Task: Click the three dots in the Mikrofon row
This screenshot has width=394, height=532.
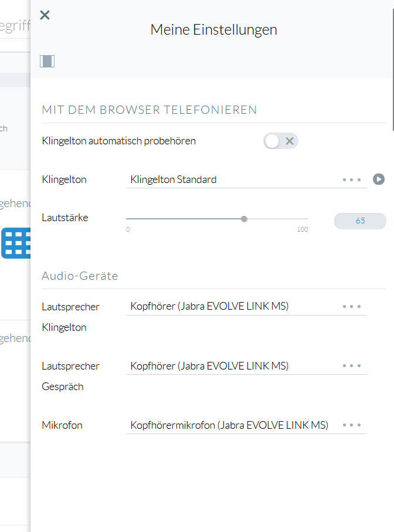Action: coord(352,425)
